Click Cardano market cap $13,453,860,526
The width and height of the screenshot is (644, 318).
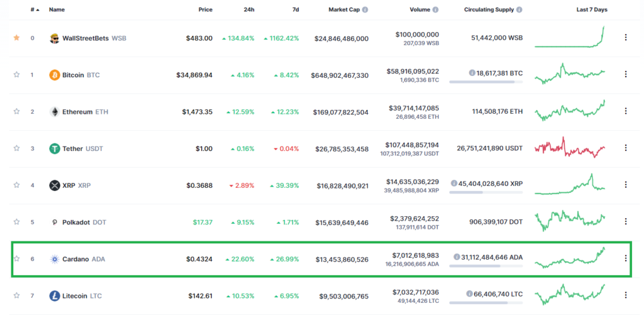(342, 260)
